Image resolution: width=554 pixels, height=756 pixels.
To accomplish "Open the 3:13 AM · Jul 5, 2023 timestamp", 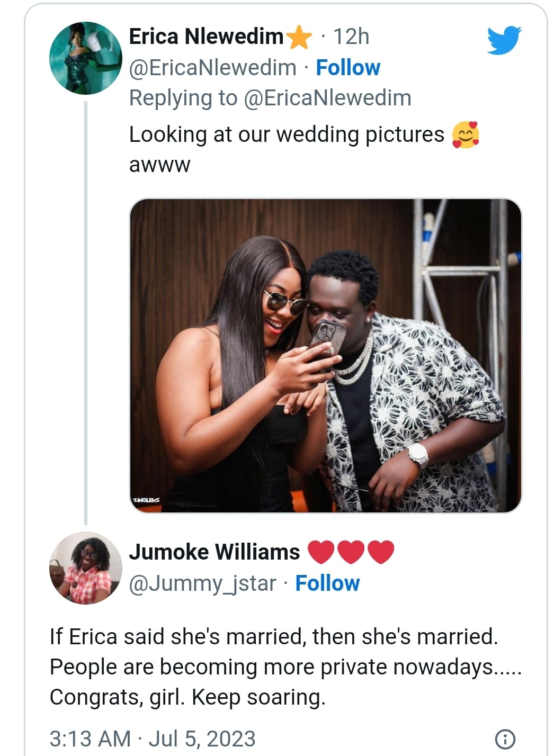I will 153,739.
